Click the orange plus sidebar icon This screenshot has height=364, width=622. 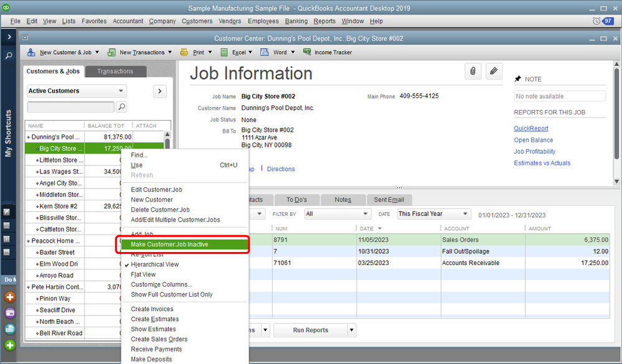pos(10,297)
